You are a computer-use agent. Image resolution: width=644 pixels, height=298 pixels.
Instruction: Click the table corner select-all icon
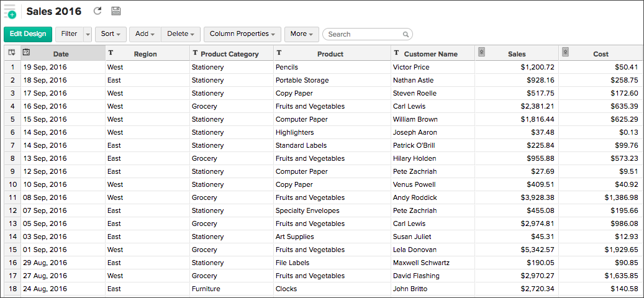12,53
